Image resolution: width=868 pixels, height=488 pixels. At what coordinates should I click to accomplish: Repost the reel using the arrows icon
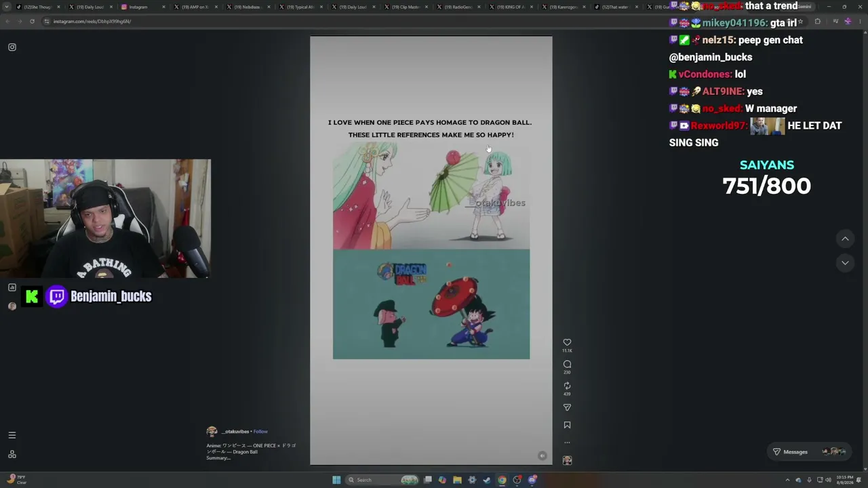click(x=567, y=386)
